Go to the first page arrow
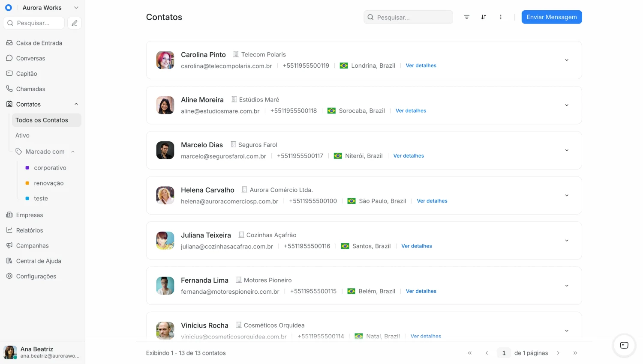 click(x=470, y=353)
